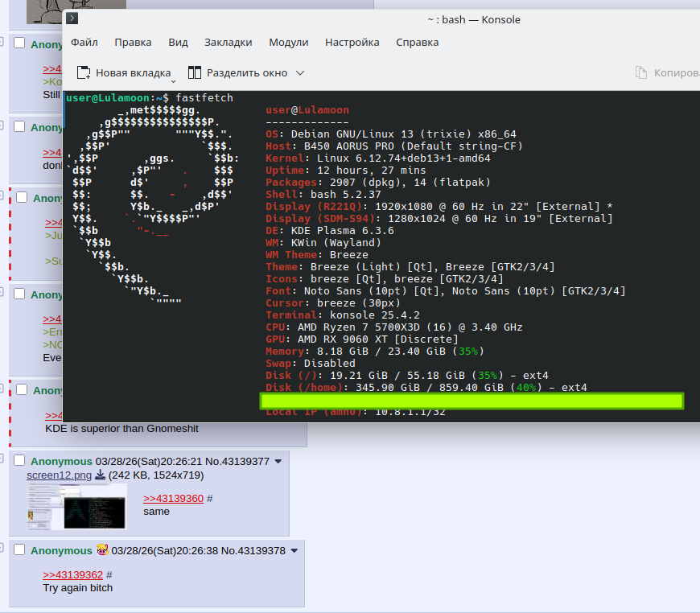
Task: Open the screen12.png file link
Action: click(x=59, y=475)
